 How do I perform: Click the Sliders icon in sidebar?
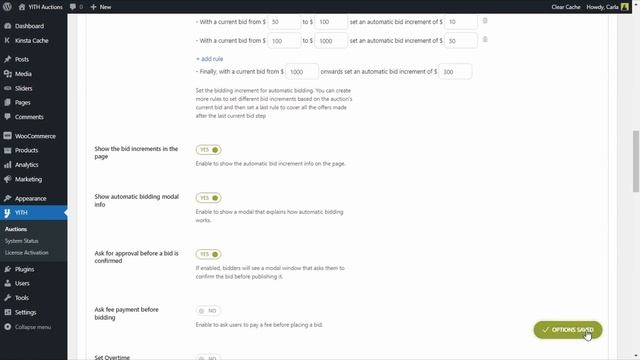[7, 88]
